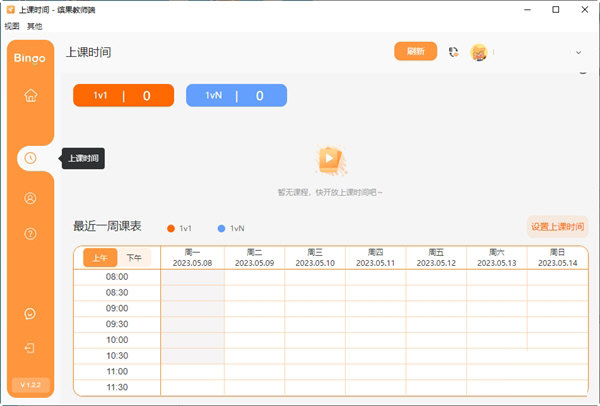Click the 08:00 time row label

117,277
